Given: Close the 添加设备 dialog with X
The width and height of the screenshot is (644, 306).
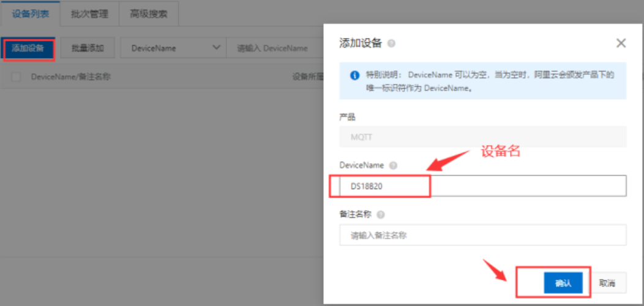Looking at the screenshot, I should (x=621, y=43).
